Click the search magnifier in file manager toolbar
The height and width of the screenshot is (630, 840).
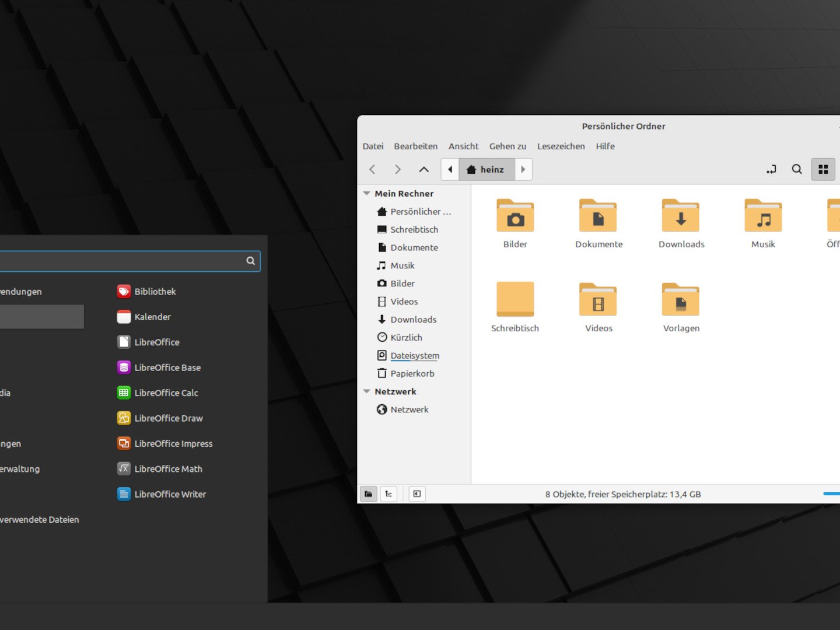click(x=796, y=170)
